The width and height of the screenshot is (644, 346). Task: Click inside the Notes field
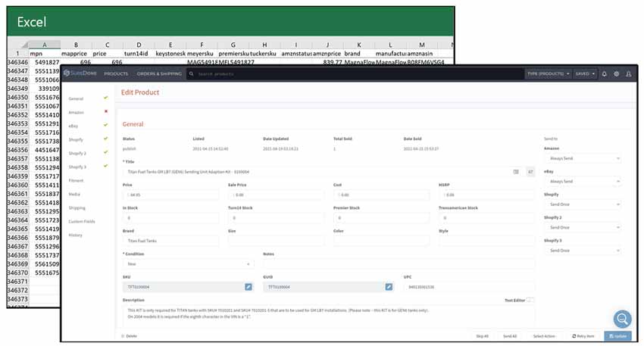click(x=399, y=264)
